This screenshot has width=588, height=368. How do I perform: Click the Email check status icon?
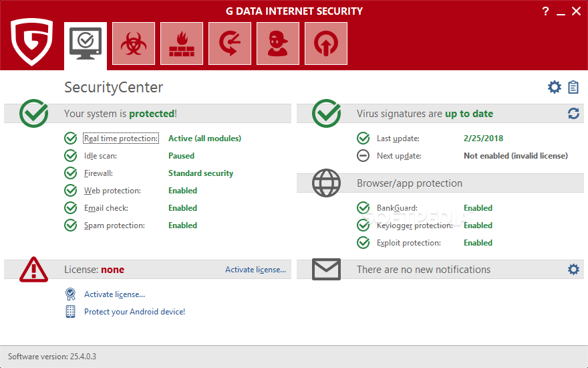pyautogui.click(x=71, y=207)
